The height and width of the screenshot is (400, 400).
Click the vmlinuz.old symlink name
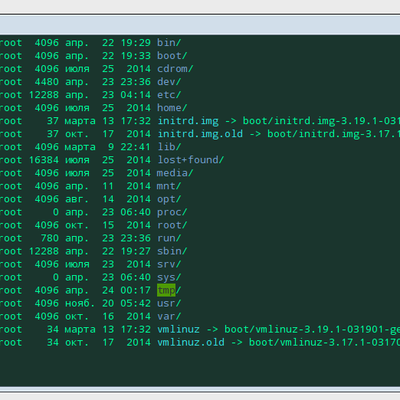(191, 342)
